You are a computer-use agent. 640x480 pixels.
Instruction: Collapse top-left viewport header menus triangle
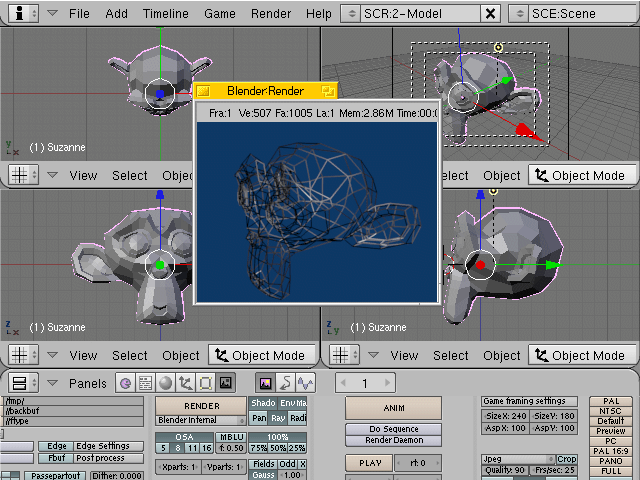(x=52, y=175)
